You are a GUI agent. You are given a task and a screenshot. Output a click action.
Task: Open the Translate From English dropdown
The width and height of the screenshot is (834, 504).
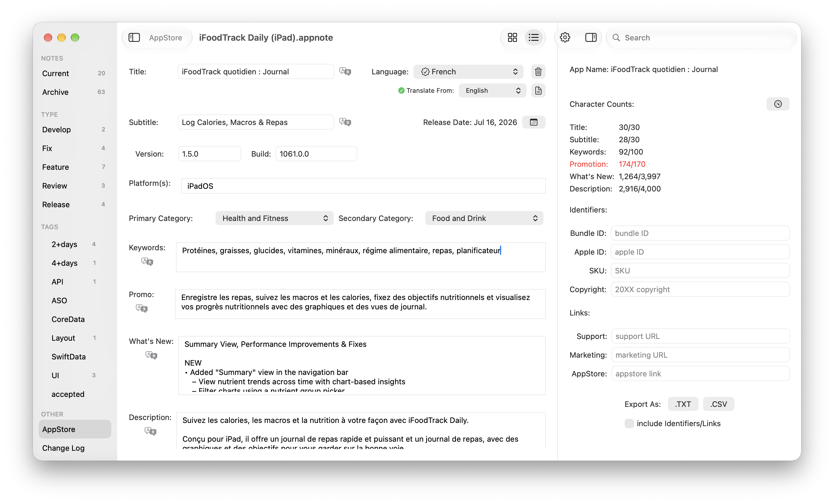(x=493, y=91)
